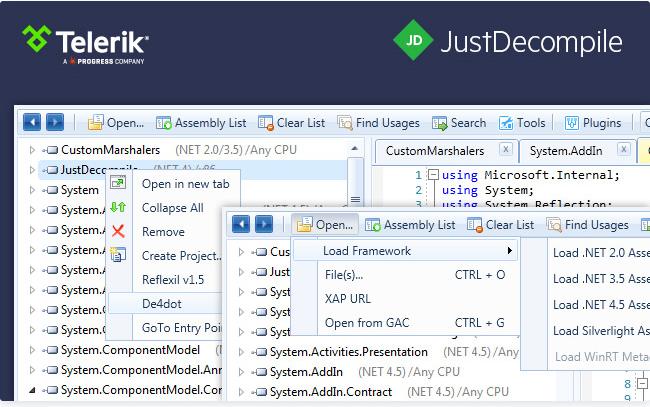Screen dimensions: 650x407
Task: Expand the CustomMarshalers tree node
Action: 32,150
